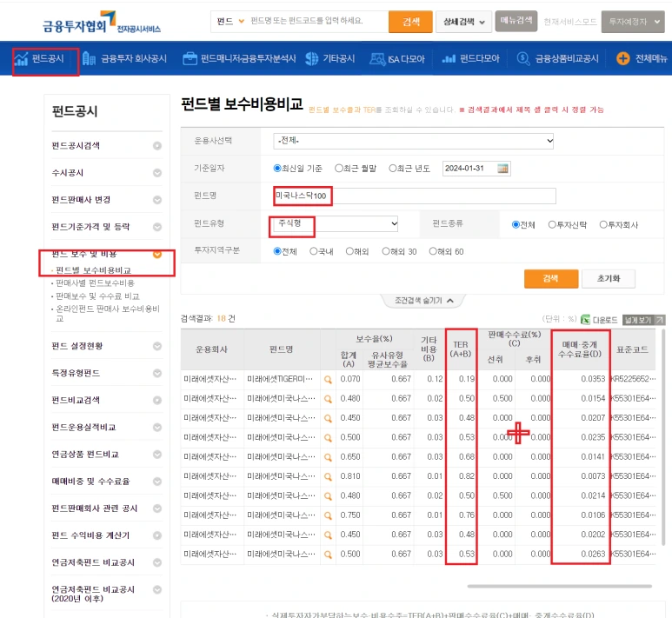Select 투자회사 radio button
This screenshot has height=618, width=672.
pos(603,224)
